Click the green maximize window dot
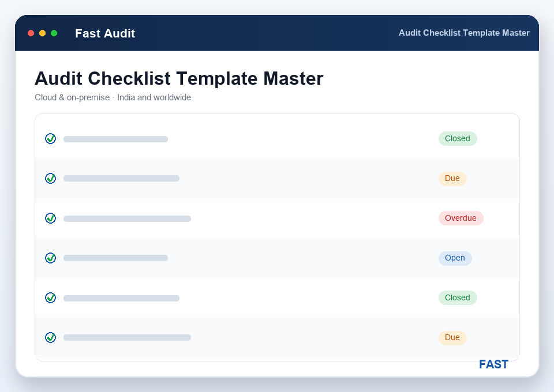Viewport: 554px width, 392px height. (x=54, y=33)
